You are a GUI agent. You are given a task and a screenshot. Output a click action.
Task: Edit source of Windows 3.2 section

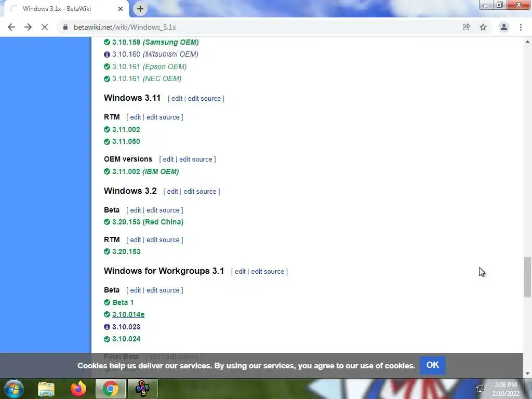point(200,191)
